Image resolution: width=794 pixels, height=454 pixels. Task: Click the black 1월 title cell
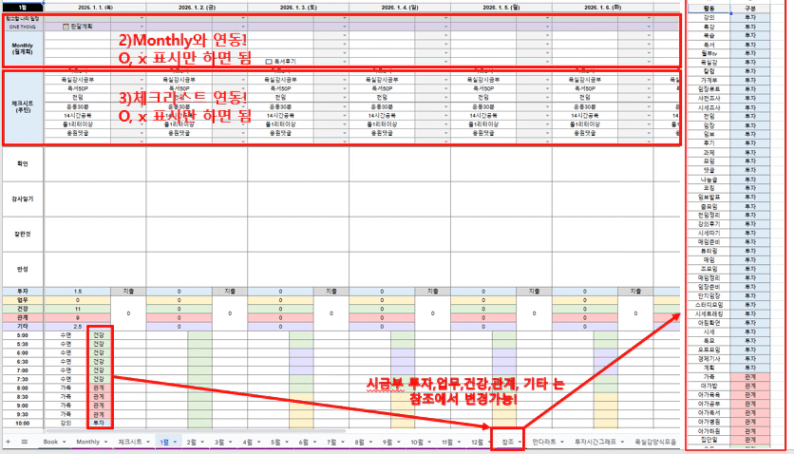tap(22, 8)
